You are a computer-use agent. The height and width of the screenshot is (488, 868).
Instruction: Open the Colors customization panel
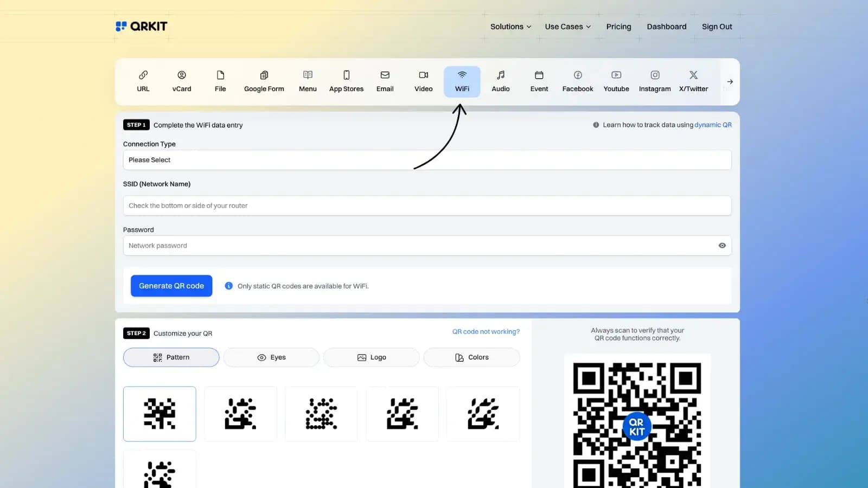point(471,357)
